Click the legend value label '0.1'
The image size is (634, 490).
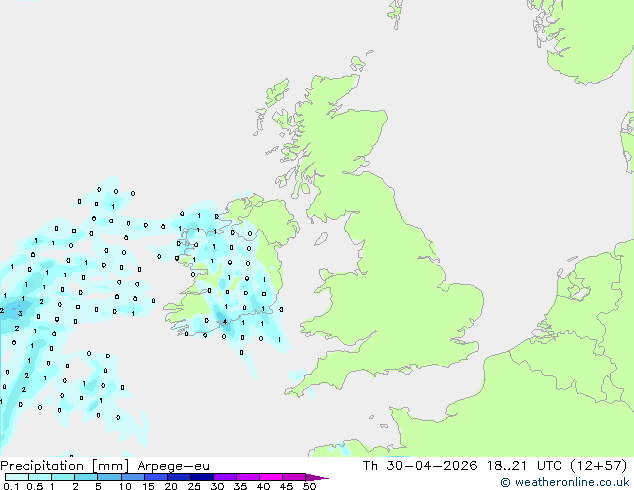coord(11,486)
